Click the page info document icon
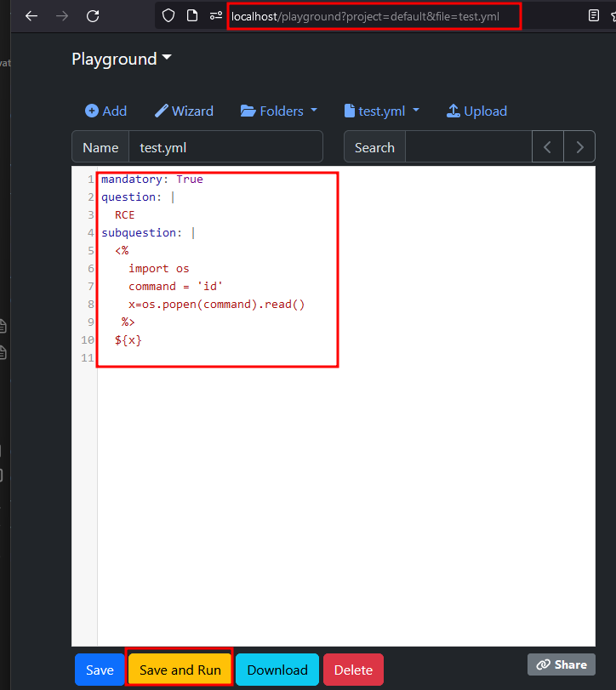This screenshot has width=616, height=690. 191,16
